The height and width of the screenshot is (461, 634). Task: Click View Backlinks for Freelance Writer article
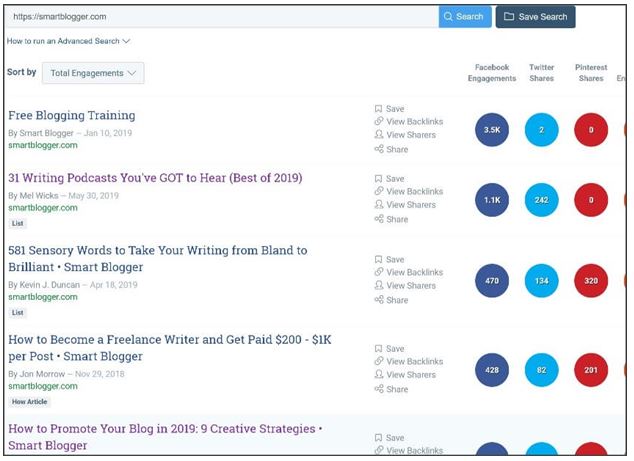point(414,361)
